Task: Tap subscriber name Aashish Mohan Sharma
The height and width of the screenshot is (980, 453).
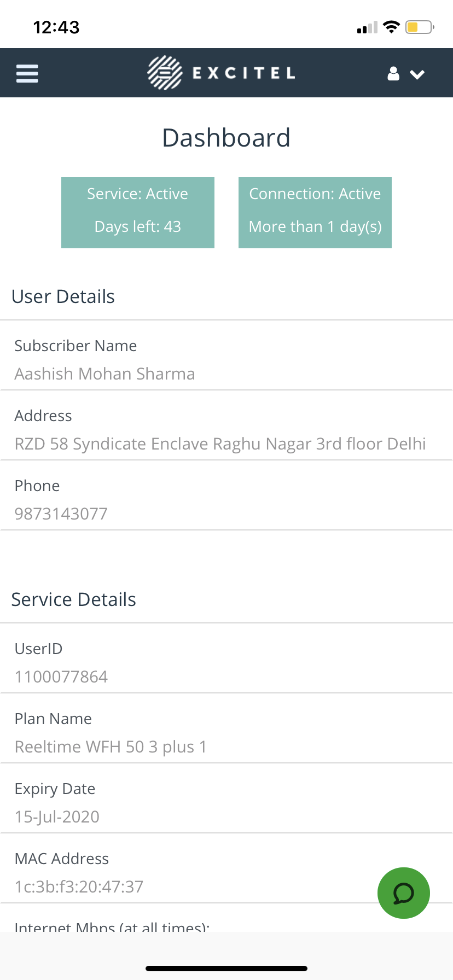Action: [x=105, y=374]
